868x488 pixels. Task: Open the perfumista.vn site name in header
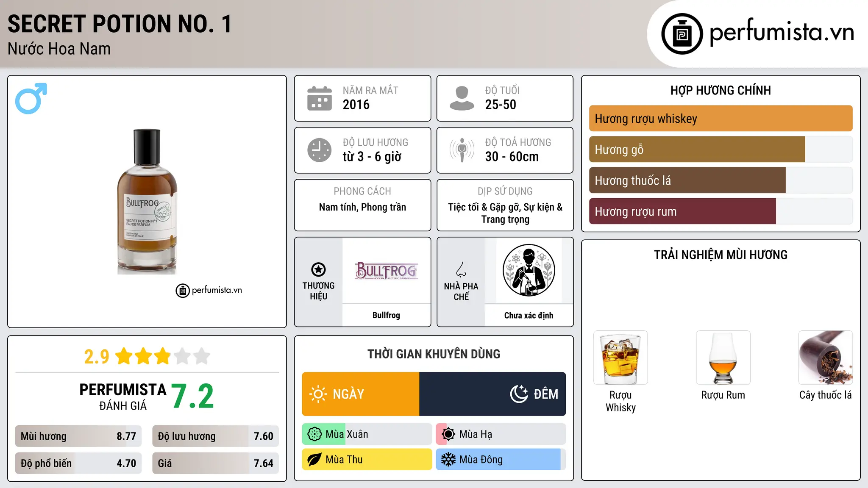(x=782, y=33)
